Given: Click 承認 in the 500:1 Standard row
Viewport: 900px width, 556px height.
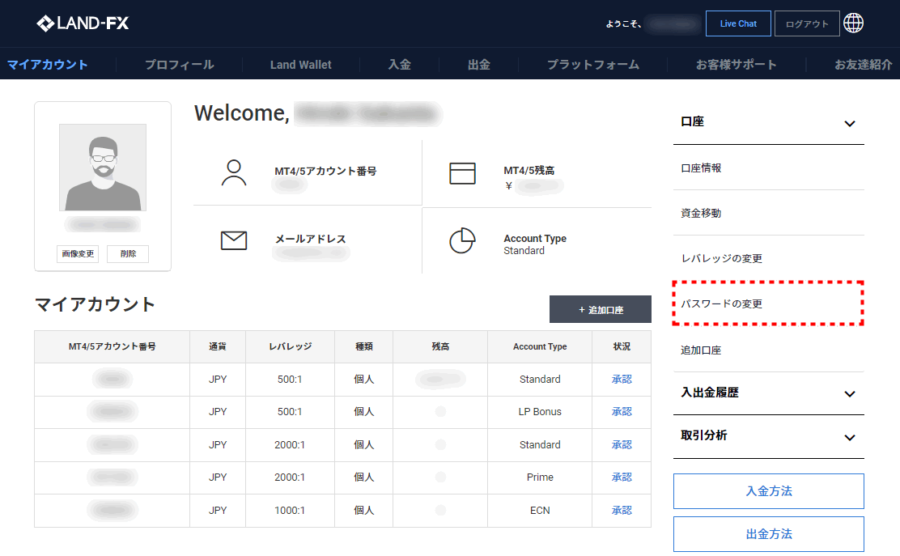Looking at the screenshot, I should pos(622,379).
